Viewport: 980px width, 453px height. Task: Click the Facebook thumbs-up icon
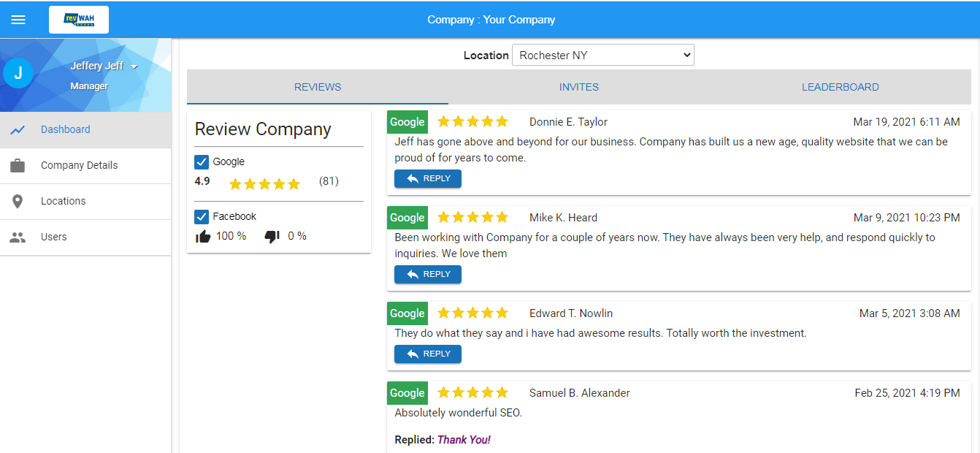203,237
